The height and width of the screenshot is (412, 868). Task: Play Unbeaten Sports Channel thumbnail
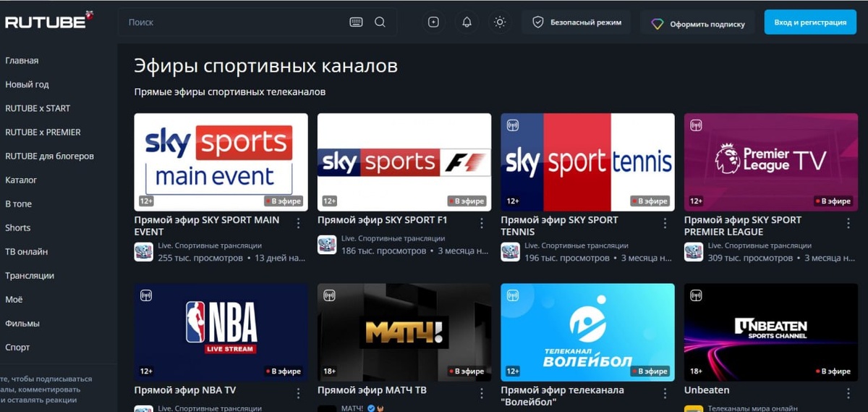pos(771,332)
